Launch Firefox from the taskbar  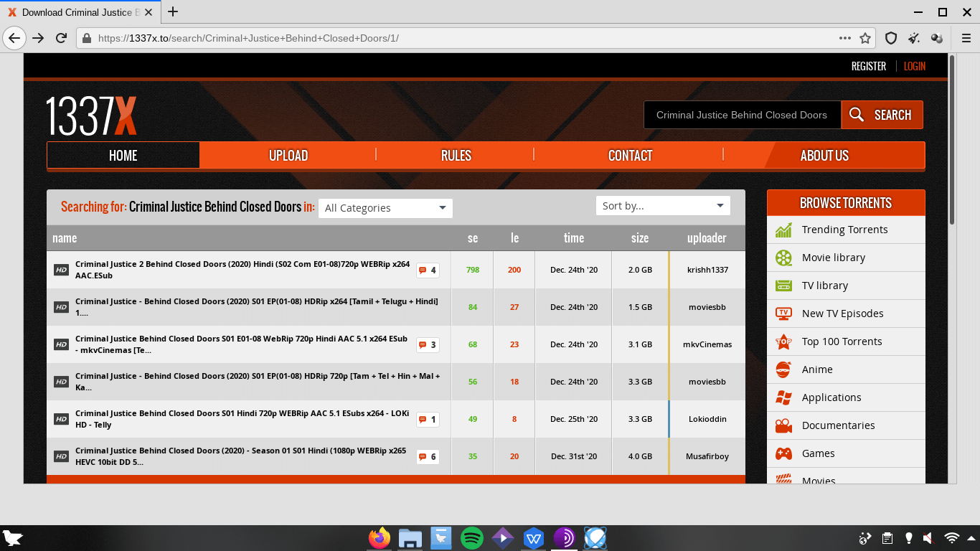click(380, 538)
